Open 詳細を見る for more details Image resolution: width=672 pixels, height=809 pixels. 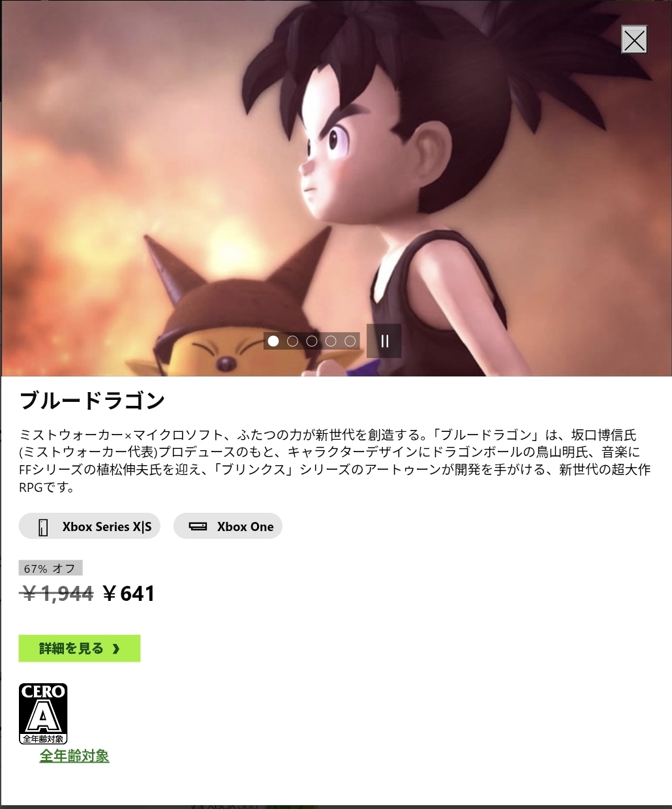pyautogui.click(x=80, y=649)
